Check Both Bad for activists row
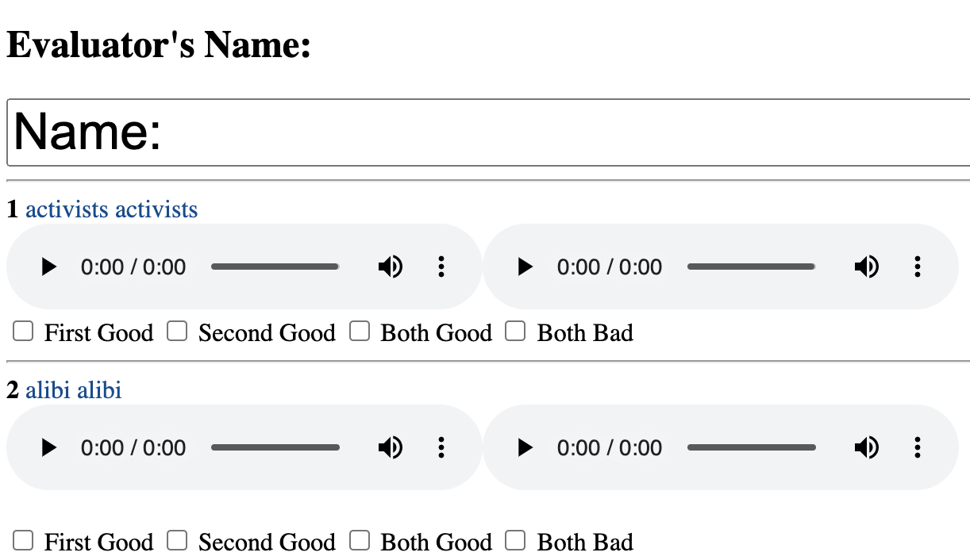 (516, 332)
